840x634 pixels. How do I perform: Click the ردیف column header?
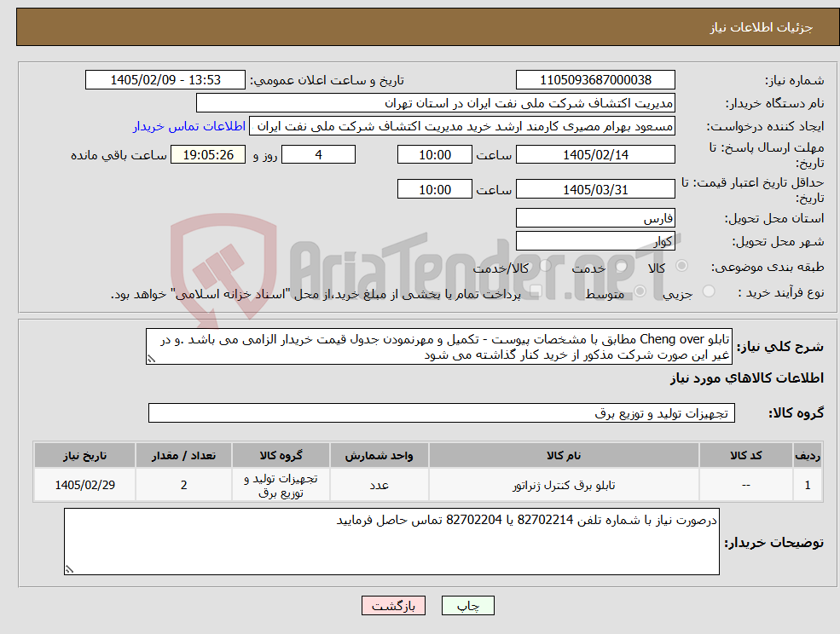coord(808,455)
